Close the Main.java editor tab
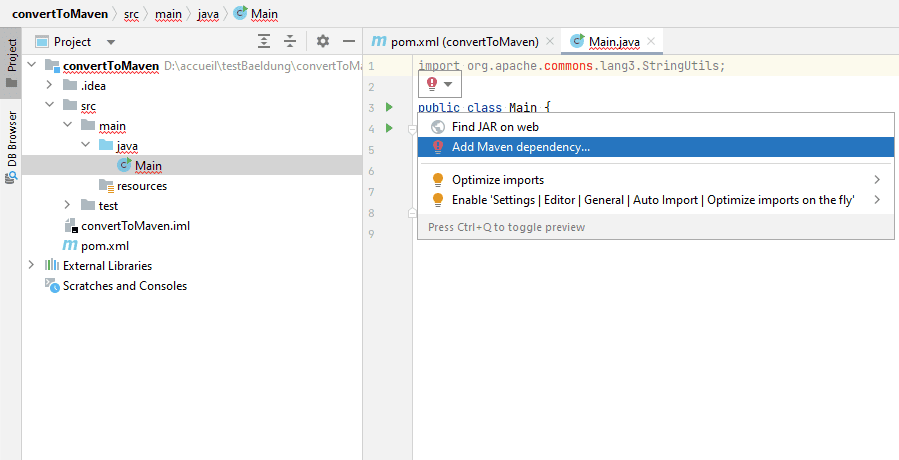The height and width of the screenshot is (460, 899). point(651,41)
